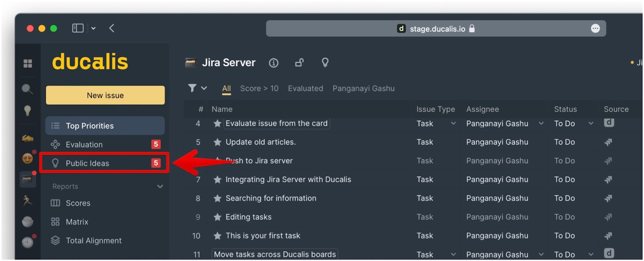
Task: Sort by the Name column header
Action: [222, 109]
